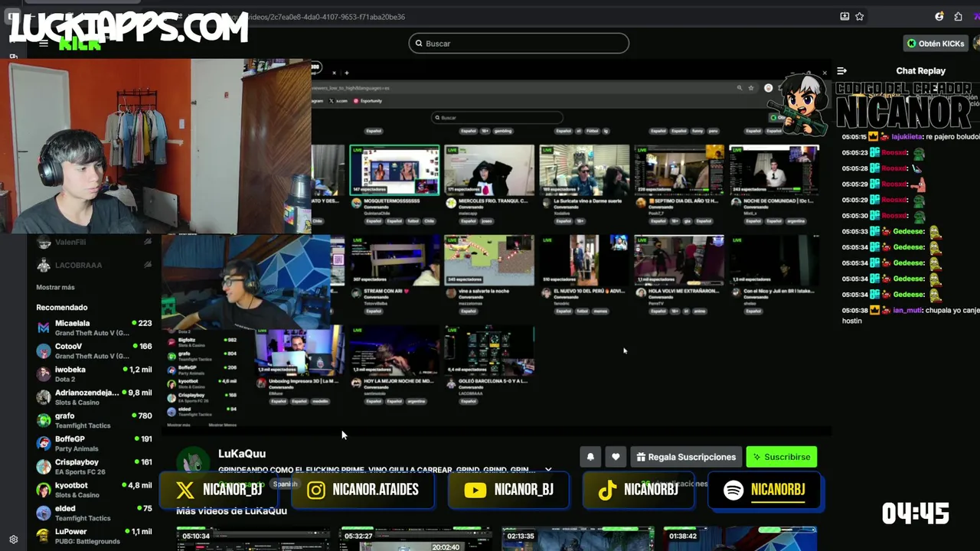Click the 'Recomendado' sidebar heading
The height and width of the screenshot is (551, 980).
[62, 307]
